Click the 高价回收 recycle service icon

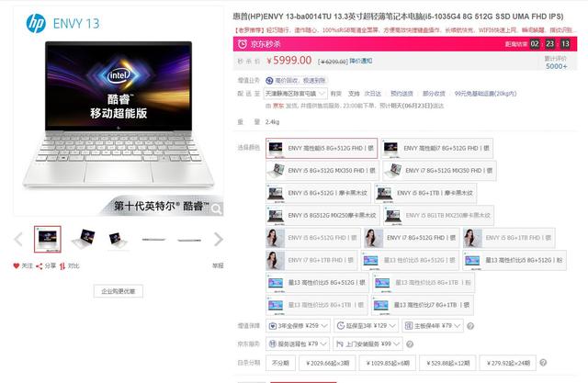coord(269,80)
